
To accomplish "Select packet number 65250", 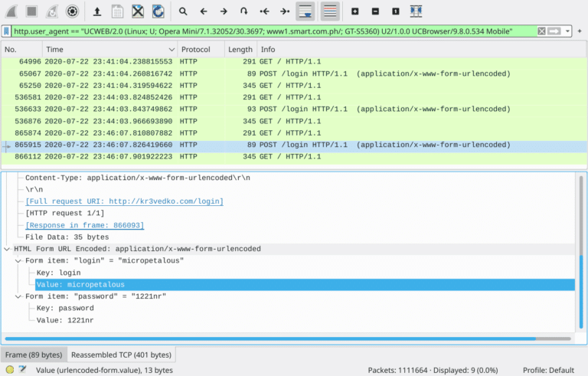I will pos(294,86).
